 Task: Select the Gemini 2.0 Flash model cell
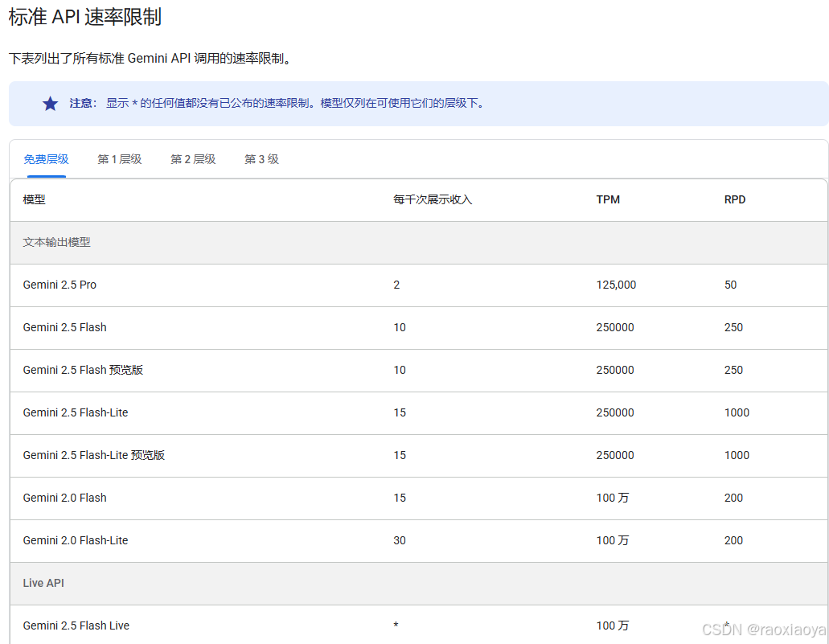(x=64, y=498)
